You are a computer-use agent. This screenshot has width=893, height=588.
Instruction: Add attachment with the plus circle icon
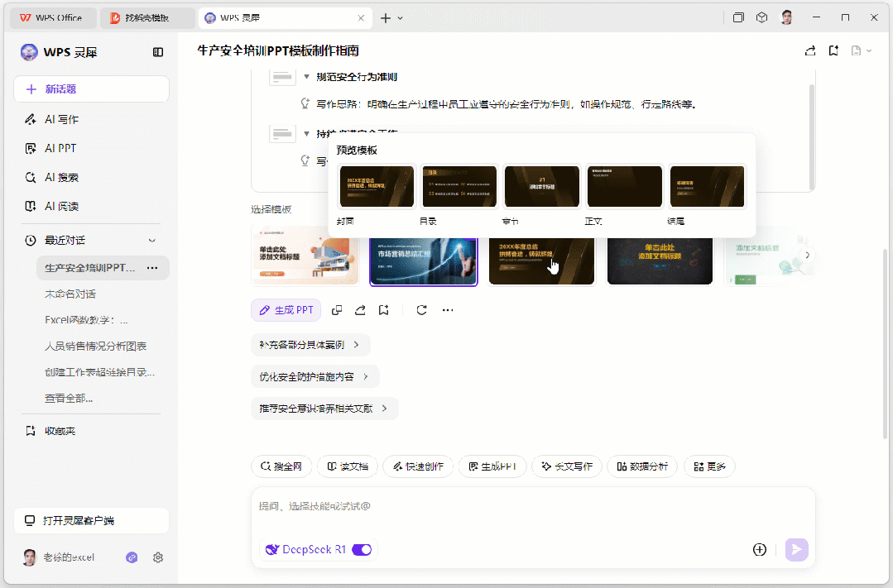click(760, 550)
